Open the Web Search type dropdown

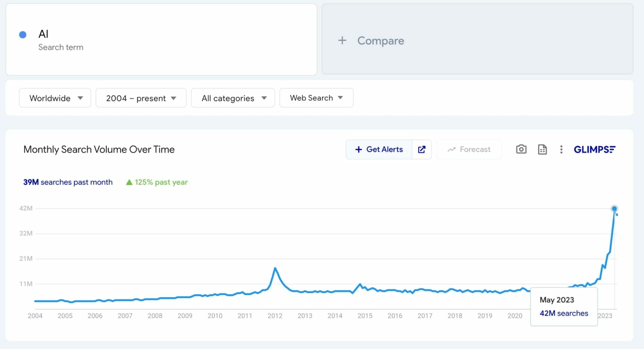pyautogui.click(x=316, y=98)
